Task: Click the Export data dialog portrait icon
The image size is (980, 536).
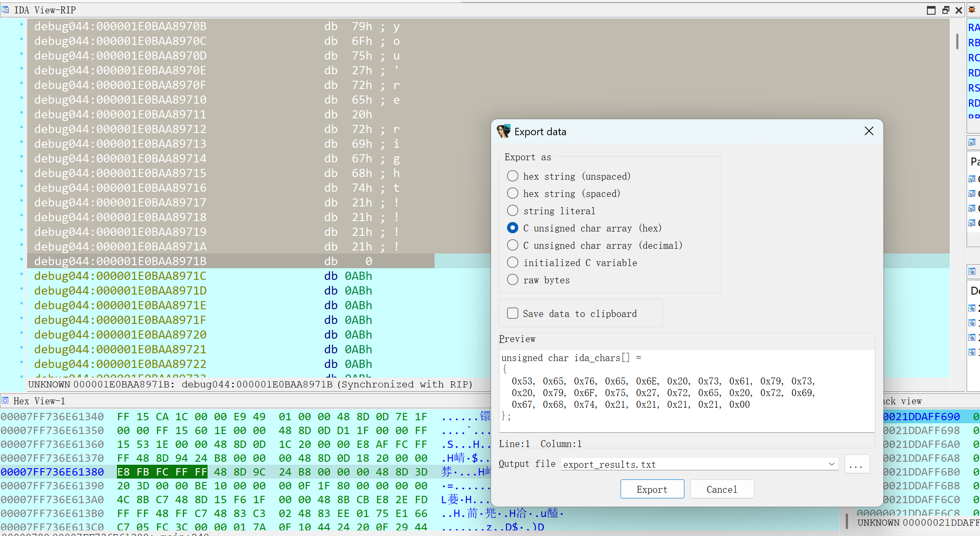Action: [503, 131]
